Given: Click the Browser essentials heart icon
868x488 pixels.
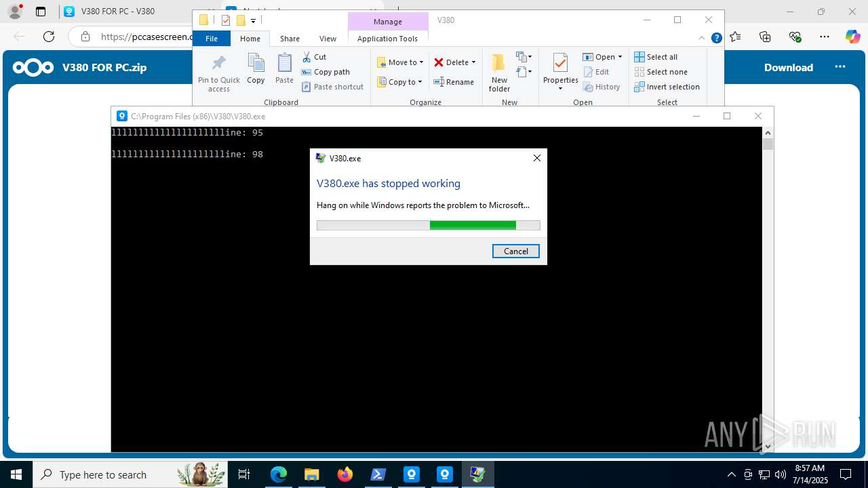Looking at the screenshot, I should click(x=795, y=37).
